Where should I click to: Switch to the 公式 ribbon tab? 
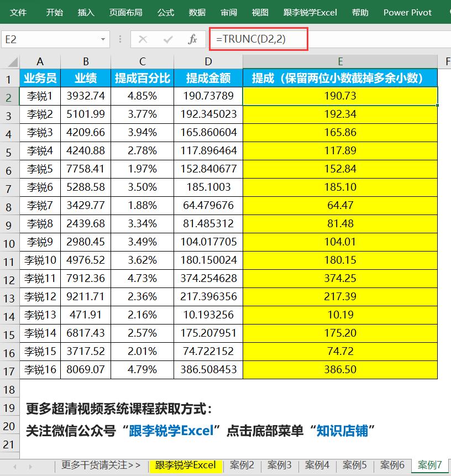click(x=165, y=12)
